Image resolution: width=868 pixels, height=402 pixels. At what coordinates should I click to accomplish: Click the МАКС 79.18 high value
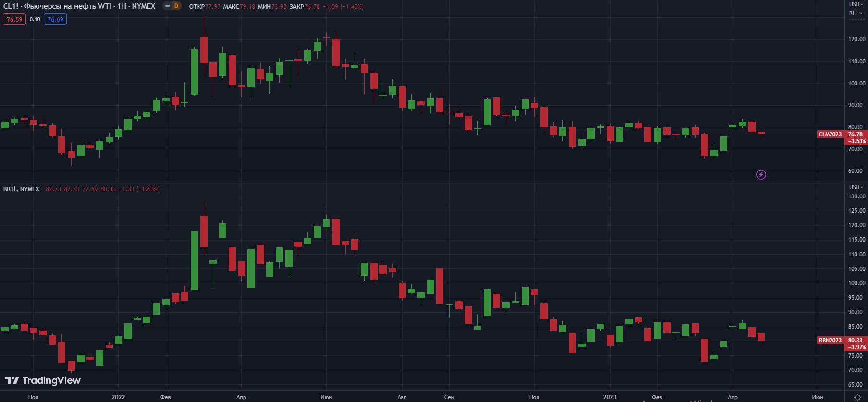point(239,7)
